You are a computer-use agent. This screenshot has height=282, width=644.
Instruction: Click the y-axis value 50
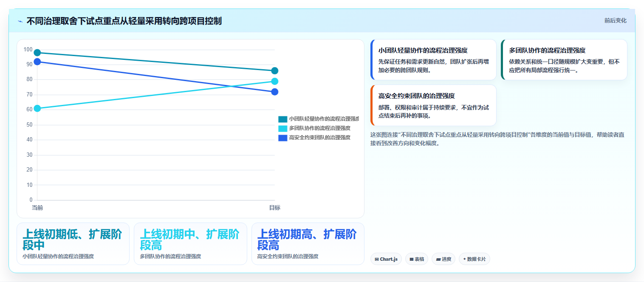coord(29,125)
